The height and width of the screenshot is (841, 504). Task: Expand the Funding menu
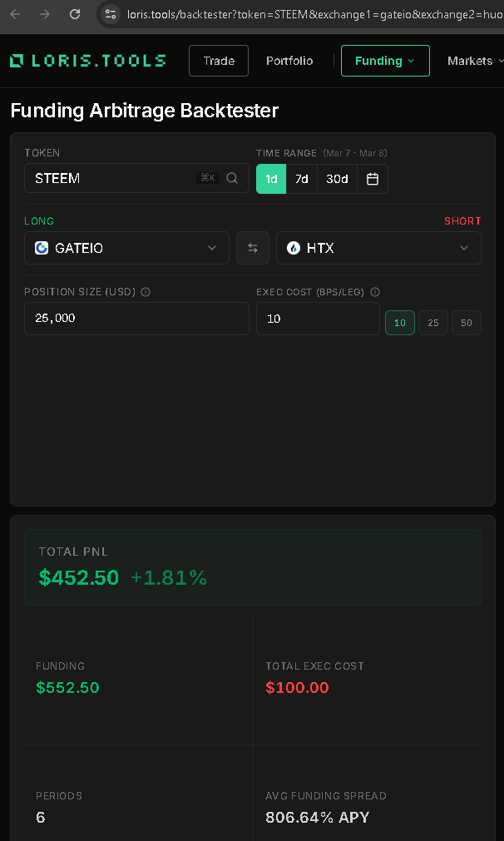385,61
